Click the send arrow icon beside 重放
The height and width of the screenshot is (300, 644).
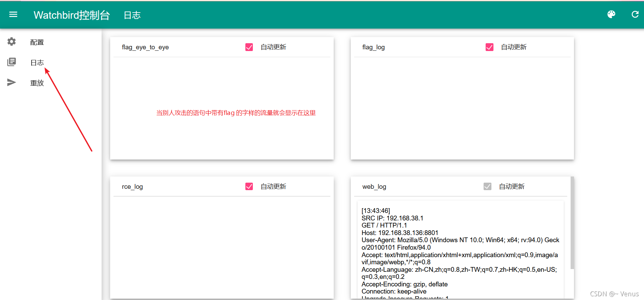12,82
